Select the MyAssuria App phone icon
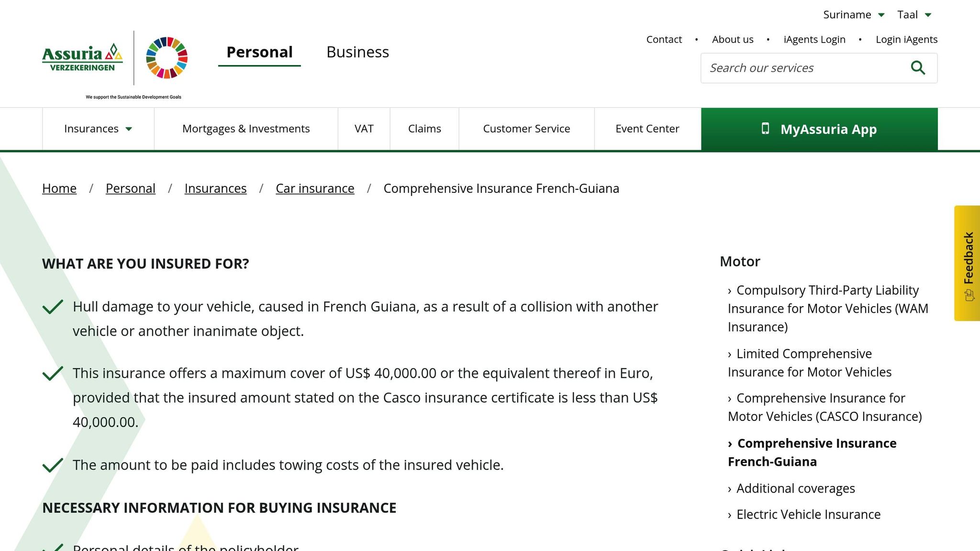This screenshot has width=980, height=551. (x=766, y=128)
